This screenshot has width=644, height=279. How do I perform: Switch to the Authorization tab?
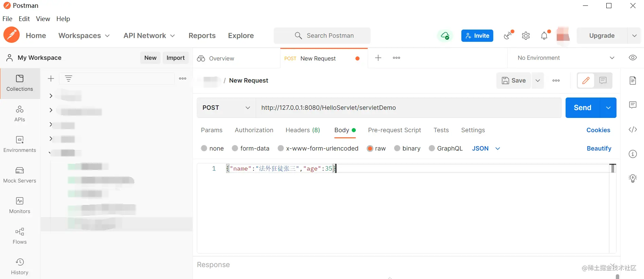coord(254,130)
